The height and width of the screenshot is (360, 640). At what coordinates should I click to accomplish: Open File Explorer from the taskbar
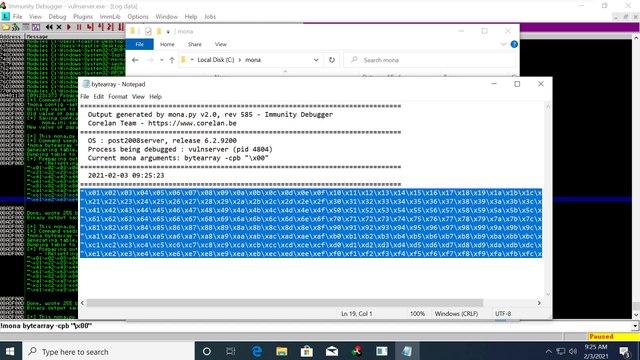[282, 351]
